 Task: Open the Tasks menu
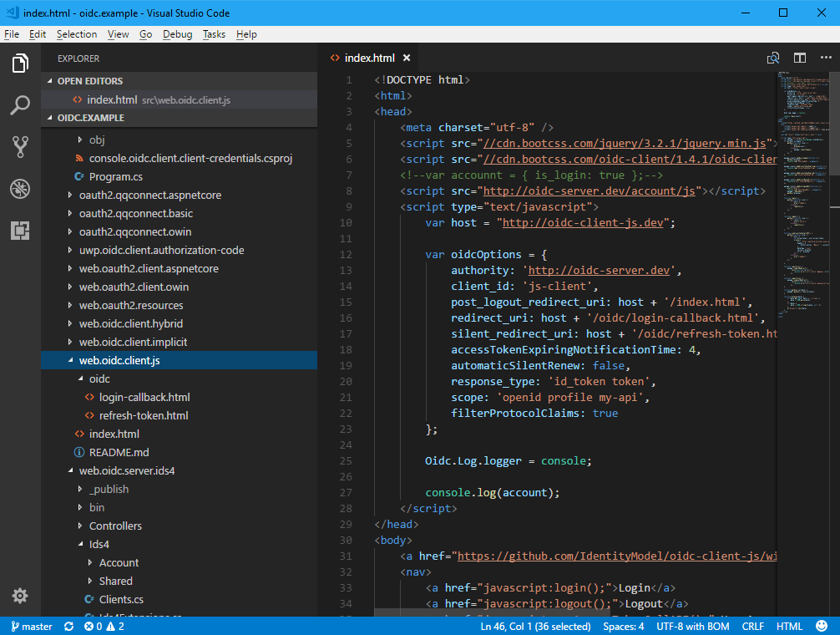click(214, 34)
